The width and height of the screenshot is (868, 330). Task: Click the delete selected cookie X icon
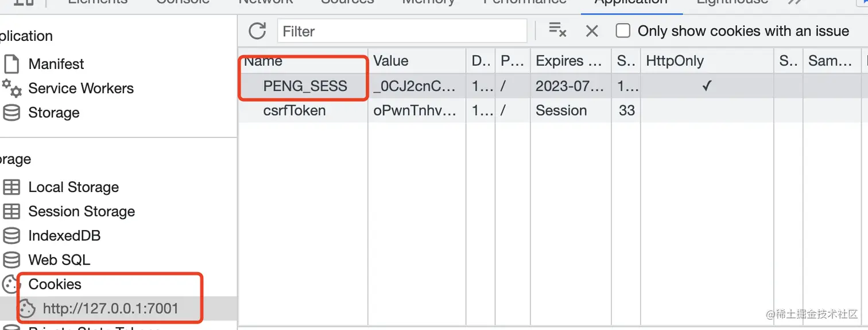(592, 31)
